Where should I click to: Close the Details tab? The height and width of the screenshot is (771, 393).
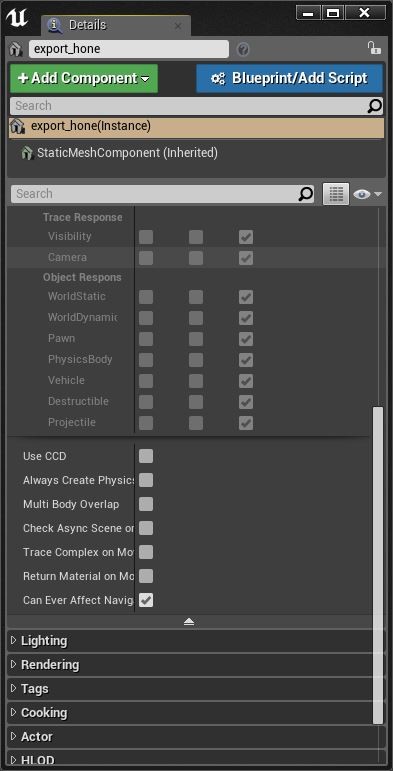click(x=178, y=26)
